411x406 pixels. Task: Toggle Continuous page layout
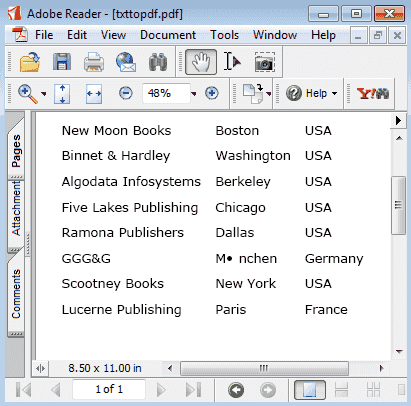pyautogui.click(x=341, y=390)
